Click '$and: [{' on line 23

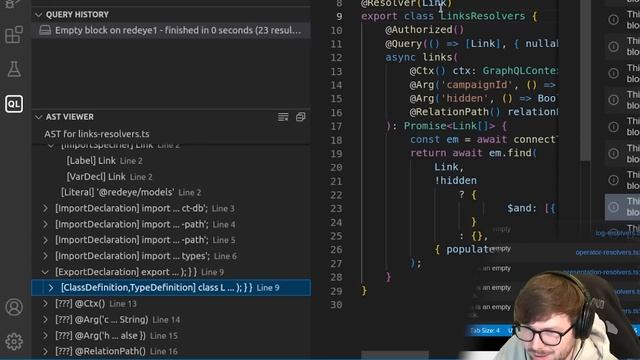pos(531,208)
